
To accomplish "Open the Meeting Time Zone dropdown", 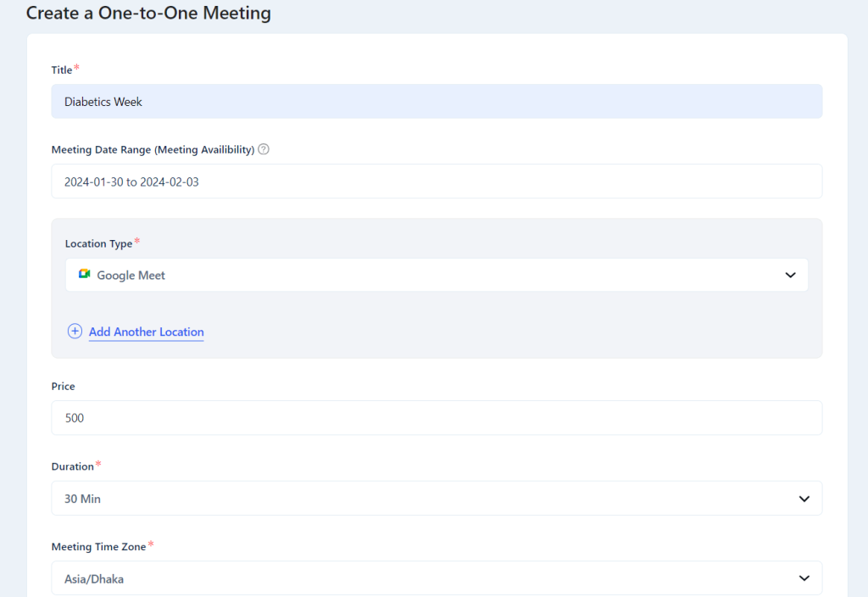I will click(437, 577).
